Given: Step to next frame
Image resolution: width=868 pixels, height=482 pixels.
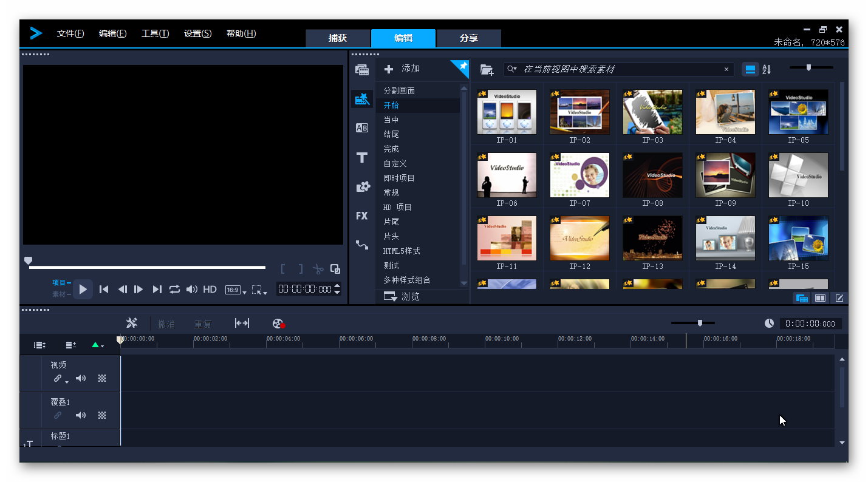Looking at the screenshot, I should click(138, 290).
